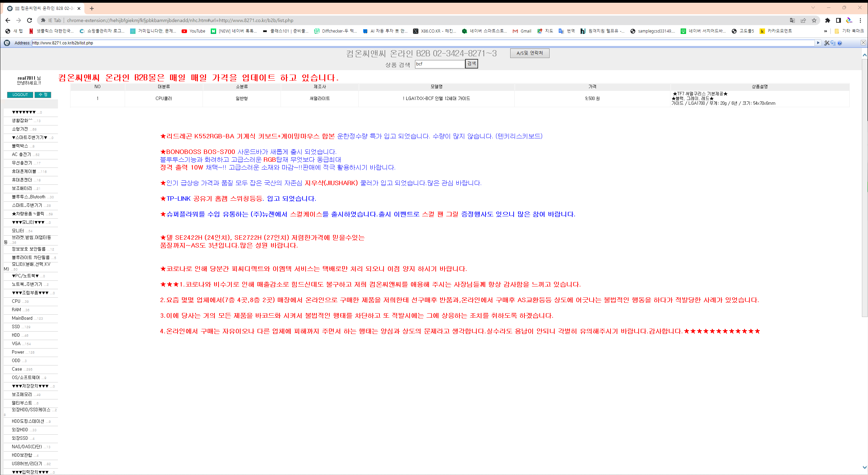Open the Power category
Image resolution: width=868 pixels, height=475 pixels.
(18, 352)
